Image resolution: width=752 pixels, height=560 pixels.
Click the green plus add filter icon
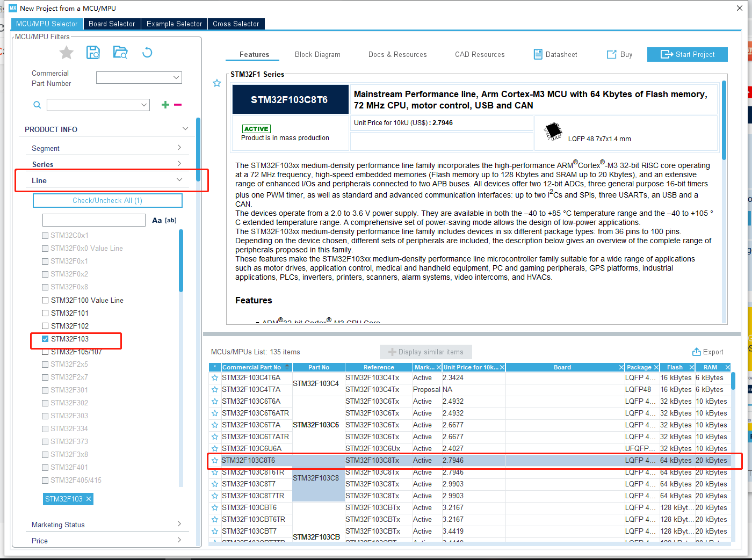tap(165, 105)
